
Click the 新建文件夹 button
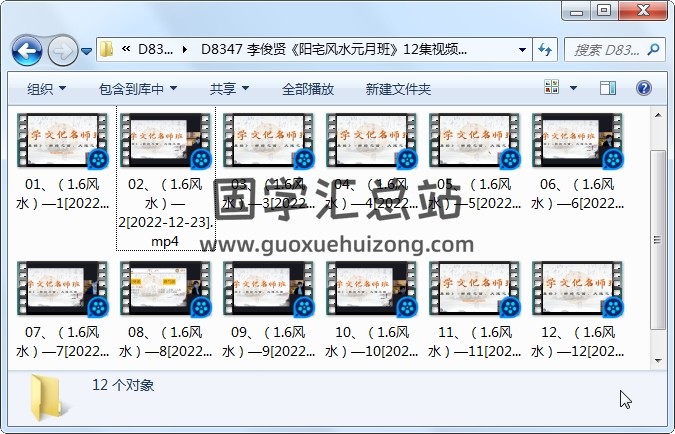pos(398,89)
